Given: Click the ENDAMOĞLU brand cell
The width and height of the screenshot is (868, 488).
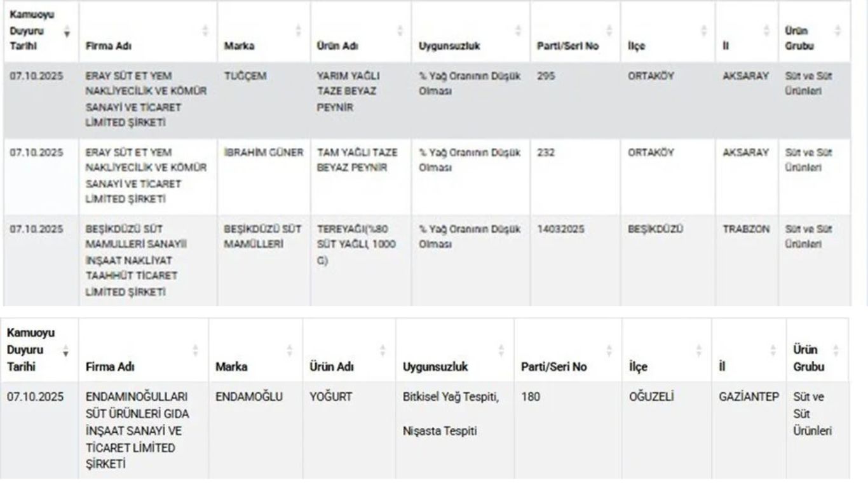Looking at the screenshot, I should [249, 398].
